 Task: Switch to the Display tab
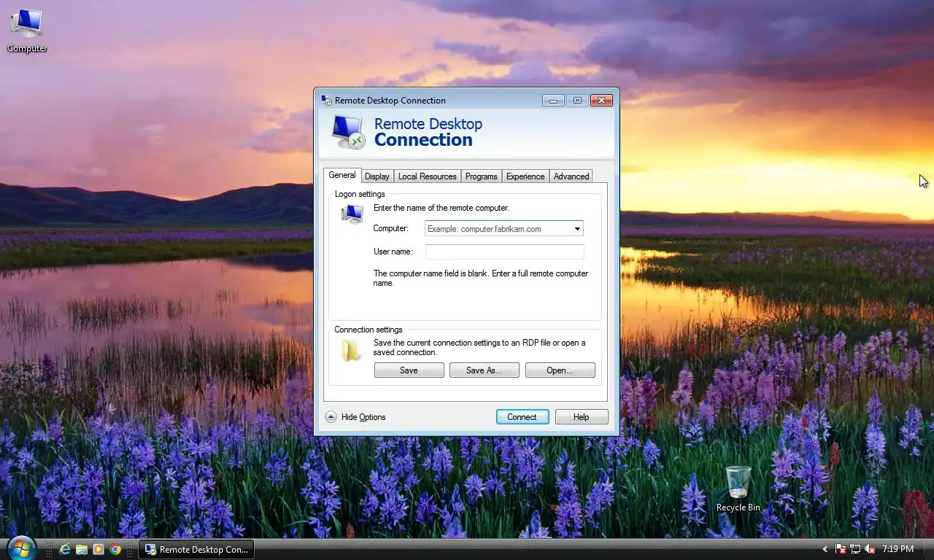[x=377, y=176]
